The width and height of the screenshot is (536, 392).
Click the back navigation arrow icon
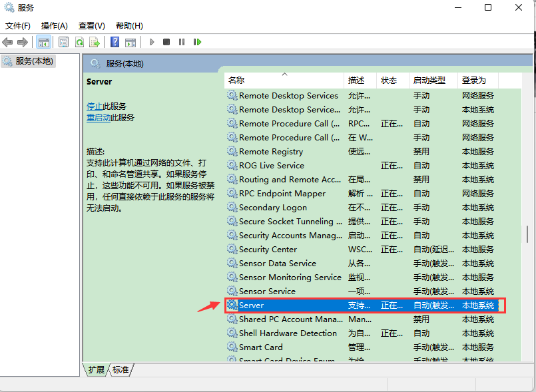8,42
